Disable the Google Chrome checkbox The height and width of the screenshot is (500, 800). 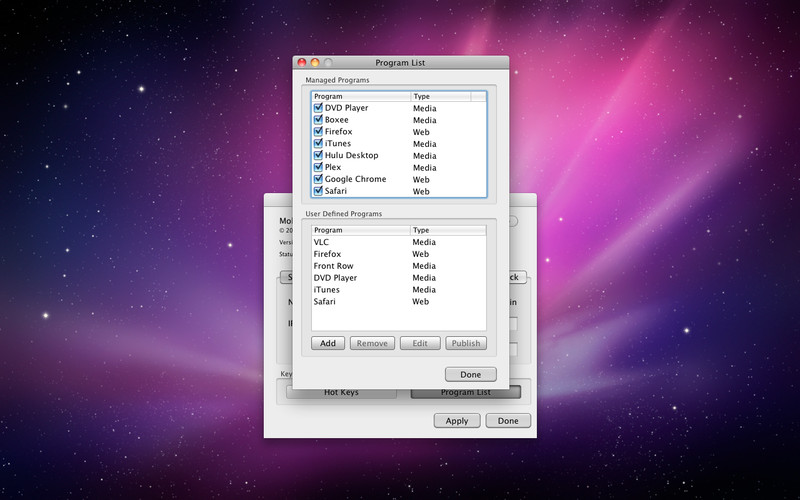(x=318, y=179)
